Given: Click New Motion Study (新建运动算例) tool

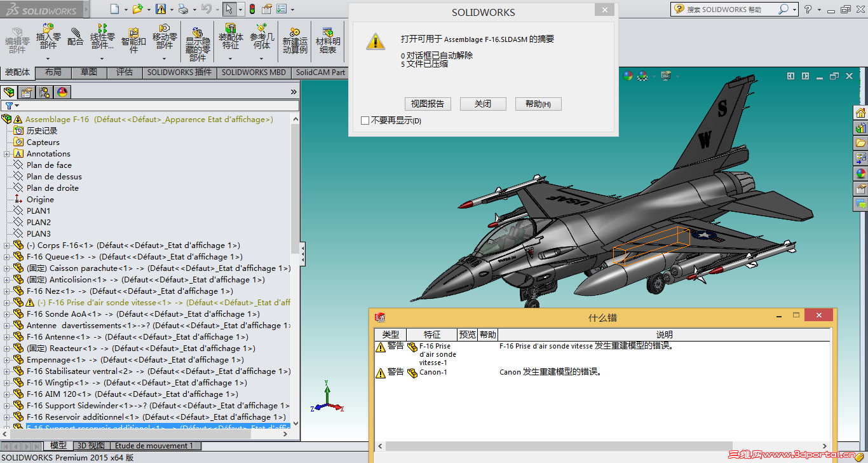Looking at the screenshot, I should click(295, 41).
